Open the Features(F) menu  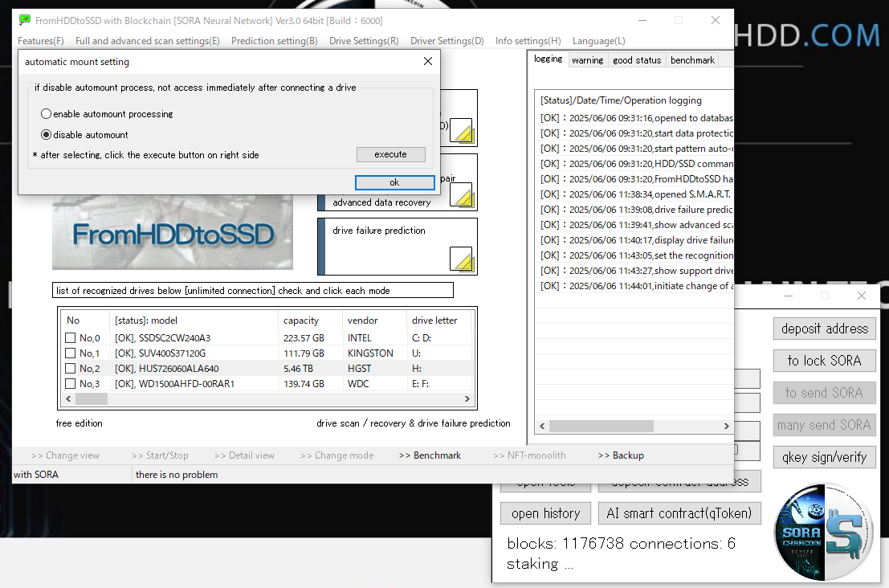(x=41, y=41)
